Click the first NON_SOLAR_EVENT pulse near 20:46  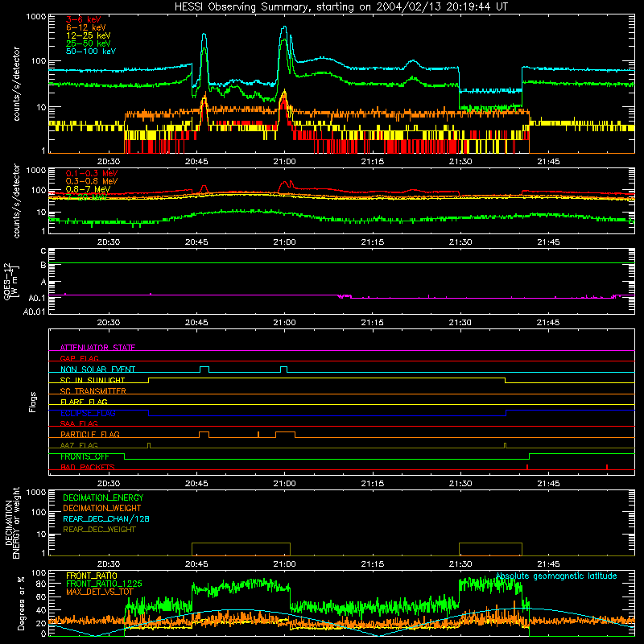pos(204,369)
